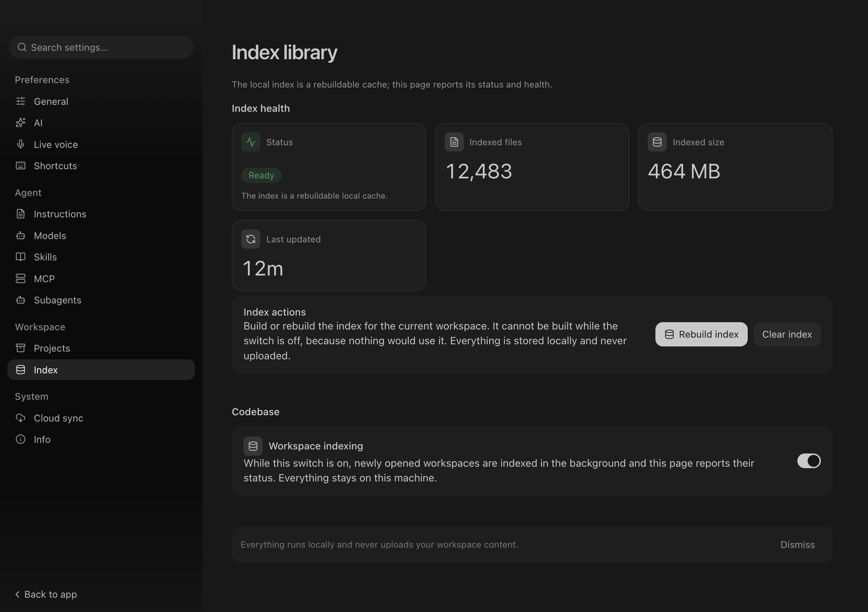This screenshot has height=612, width=868.
Task: Navigate to Skills settings
Action: pos(101,257)
